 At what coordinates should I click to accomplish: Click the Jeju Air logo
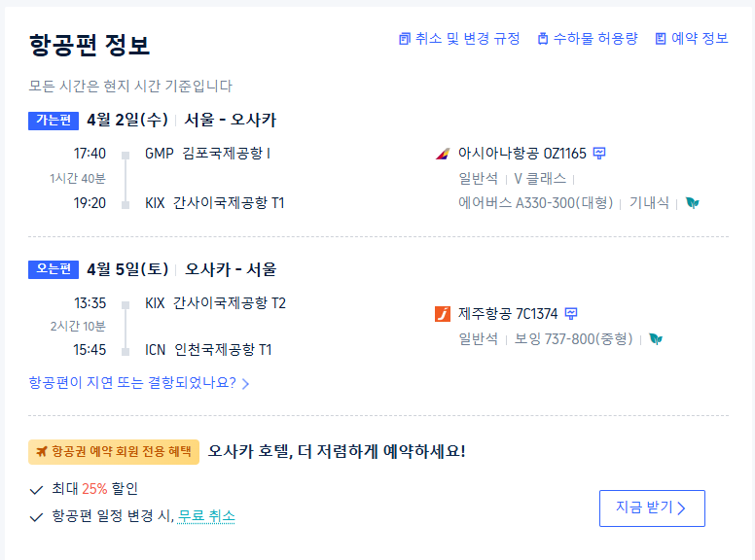click(x=444, y=314)
